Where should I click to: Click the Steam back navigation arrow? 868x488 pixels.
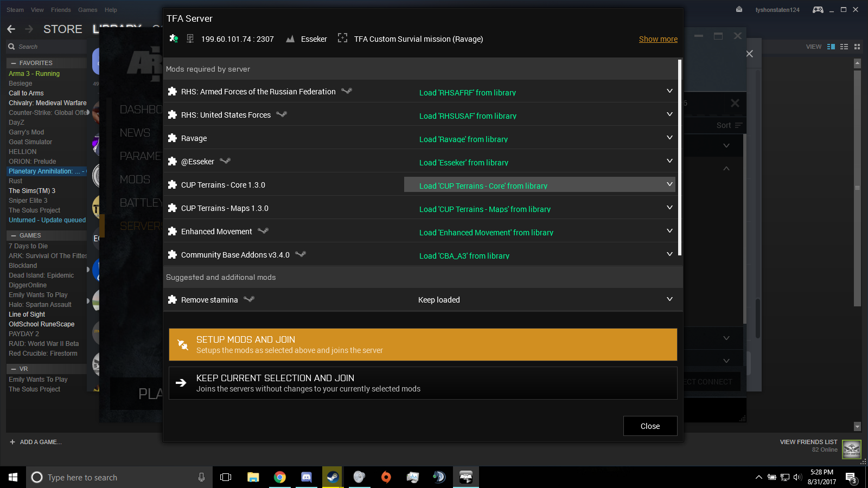(11, 29)
